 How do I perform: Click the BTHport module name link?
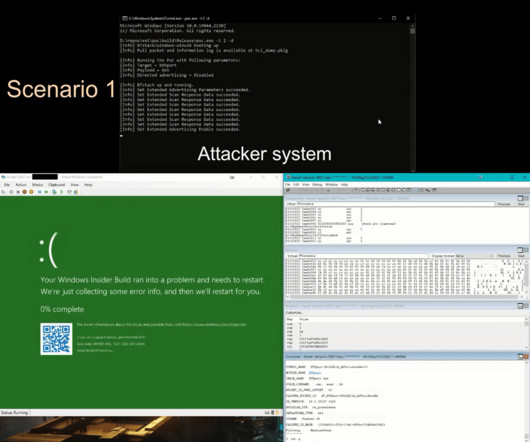[315, 372]
